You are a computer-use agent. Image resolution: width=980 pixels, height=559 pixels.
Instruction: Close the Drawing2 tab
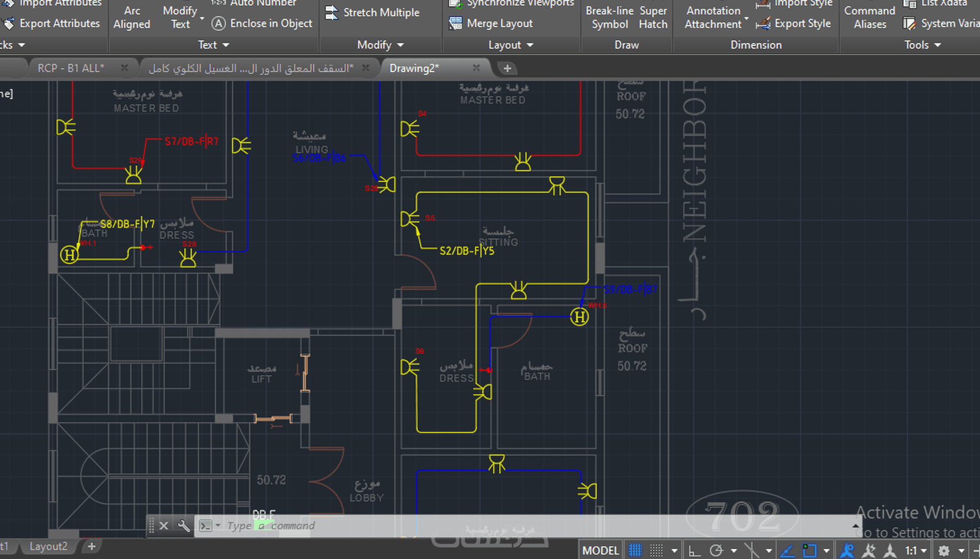(x=476, y=68)
